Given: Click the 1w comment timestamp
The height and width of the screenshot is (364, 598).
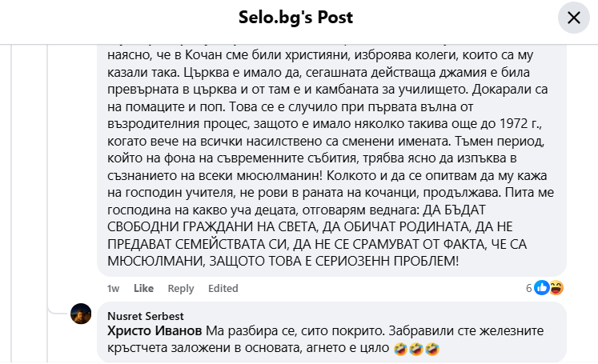Looking at the screenshot, I should click(x=114, y=289).
